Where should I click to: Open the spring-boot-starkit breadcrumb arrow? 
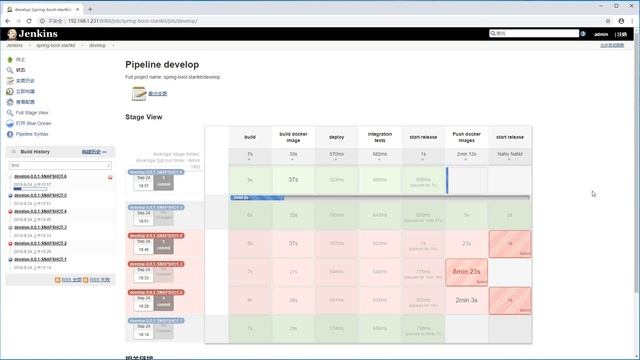pos(82,45)
